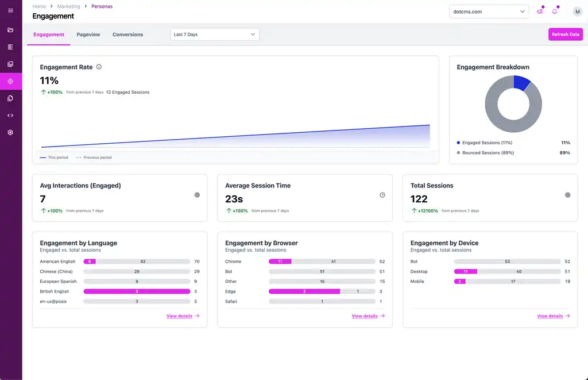The height and width of the screenshot is (380, 588).
Task: Click the 11% engagement rate value
Action: coord(49,80)
